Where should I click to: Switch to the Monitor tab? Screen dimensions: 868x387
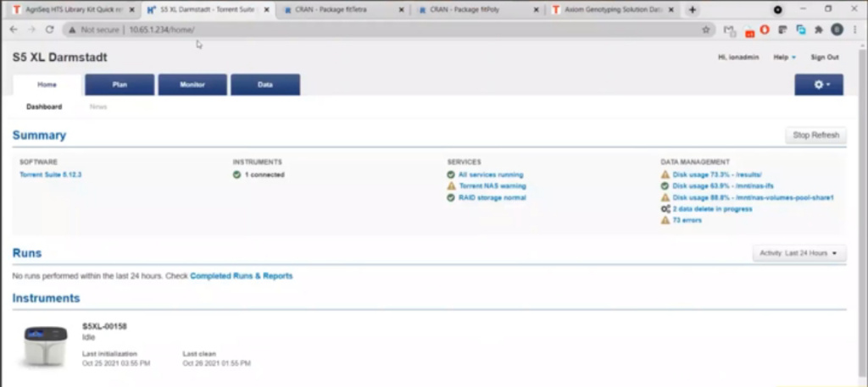click(192, 85)
